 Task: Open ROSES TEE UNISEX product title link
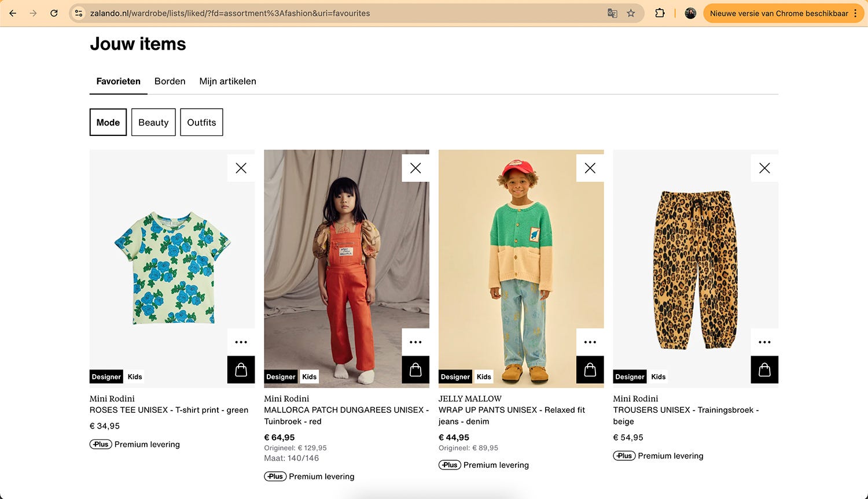point(169,410)
